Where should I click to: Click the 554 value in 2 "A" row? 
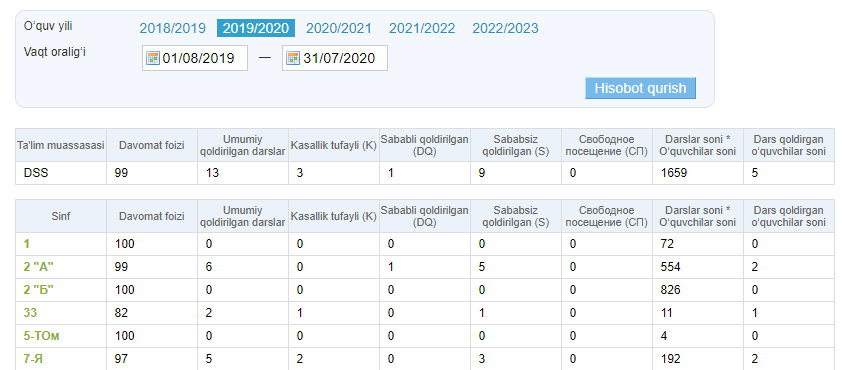[670, 267]
